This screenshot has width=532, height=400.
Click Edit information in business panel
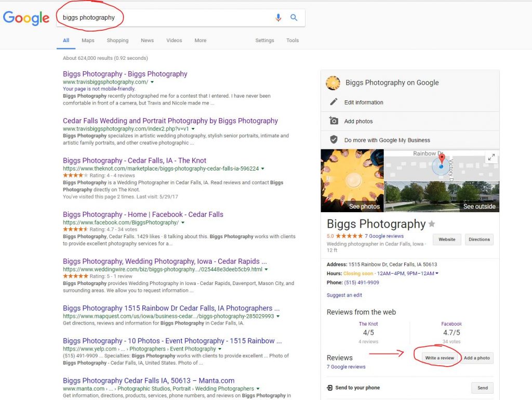pyautogui.click(x=364, y=102)
